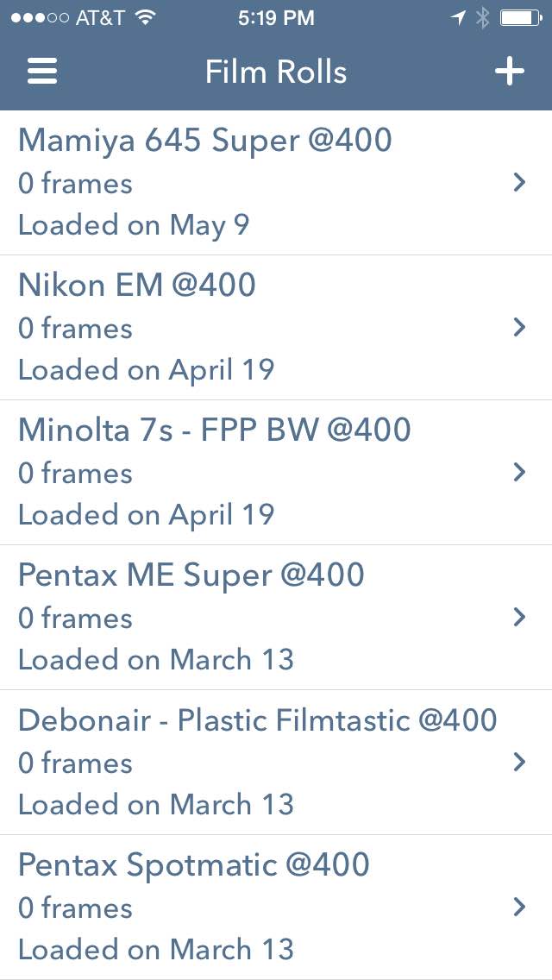Tap the Bluetooth status icon
Image resolution: width=552 pixels, height=980 pixels.
point(482,17)
